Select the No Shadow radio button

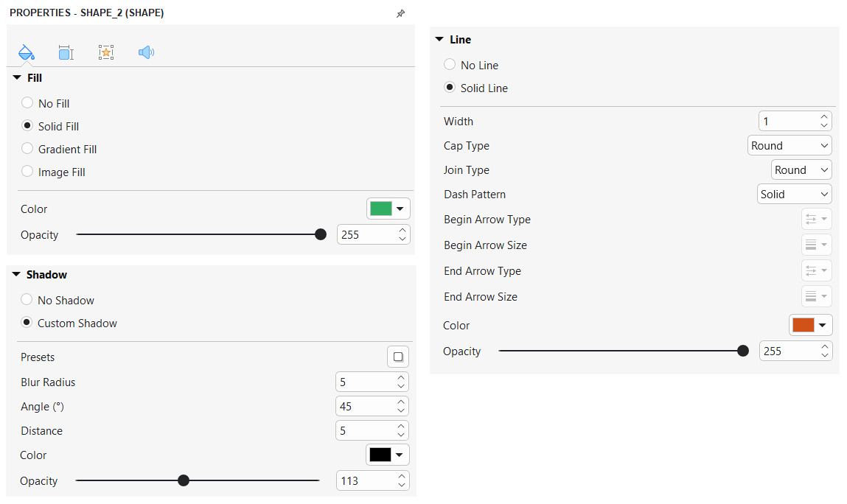(x=27, y=300)
